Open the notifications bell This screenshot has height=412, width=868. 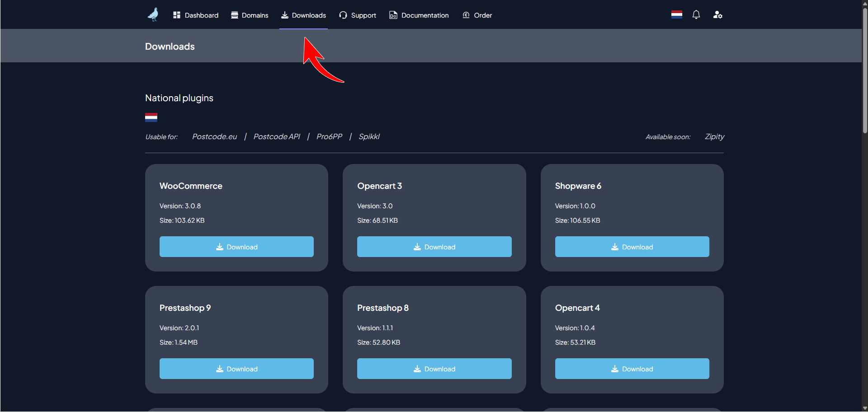[696, 15]
